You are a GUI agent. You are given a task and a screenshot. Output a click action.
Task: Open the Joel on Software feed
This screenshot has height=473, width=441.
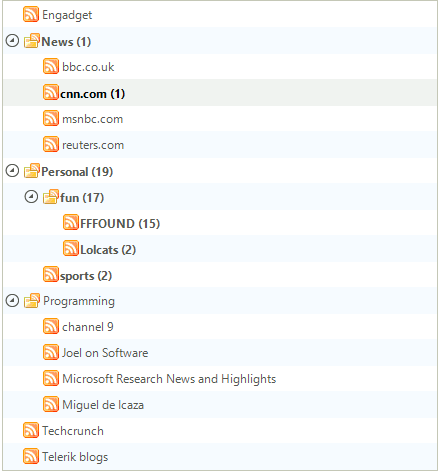(x=105, y=353)
